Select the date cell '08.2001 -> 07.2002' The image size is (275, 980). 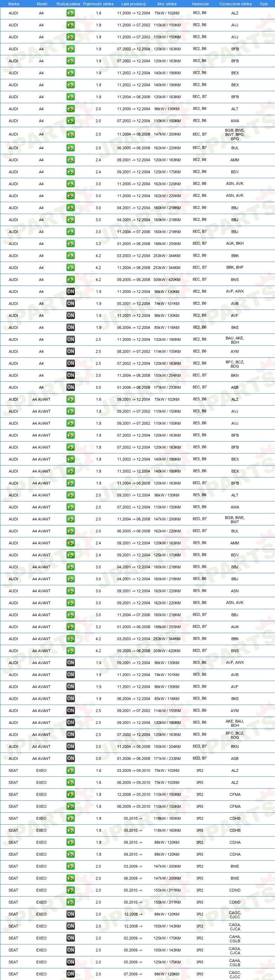134,351
